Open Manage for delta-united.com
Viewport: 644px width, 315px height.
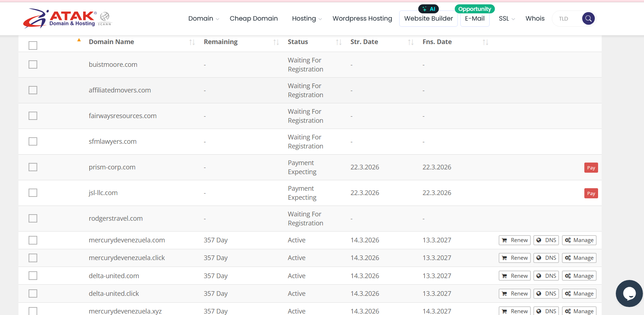click(579, 276)
